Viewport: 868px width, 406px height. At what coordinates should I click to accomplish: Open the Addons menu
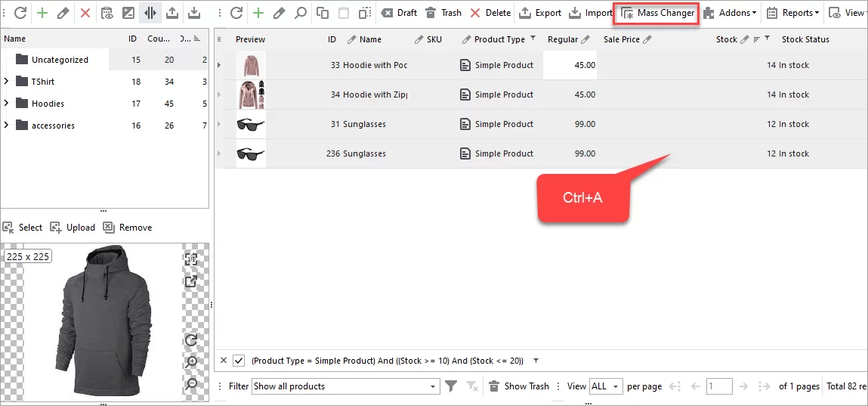[730, 13]
